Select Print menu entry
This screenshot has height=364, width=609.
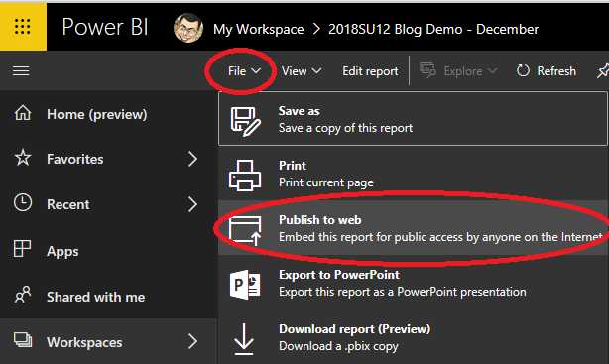[414, 174]
